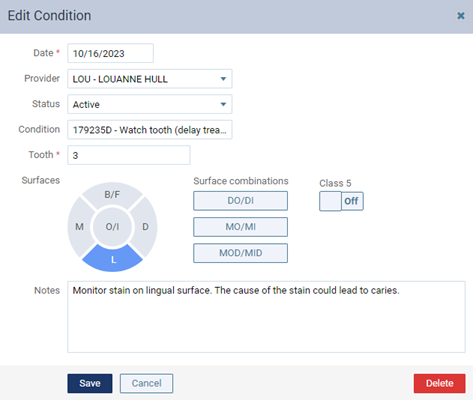Select the B/F tooth surface segment
This screenshot has width=473, height=400.
[x=112, y=195]
